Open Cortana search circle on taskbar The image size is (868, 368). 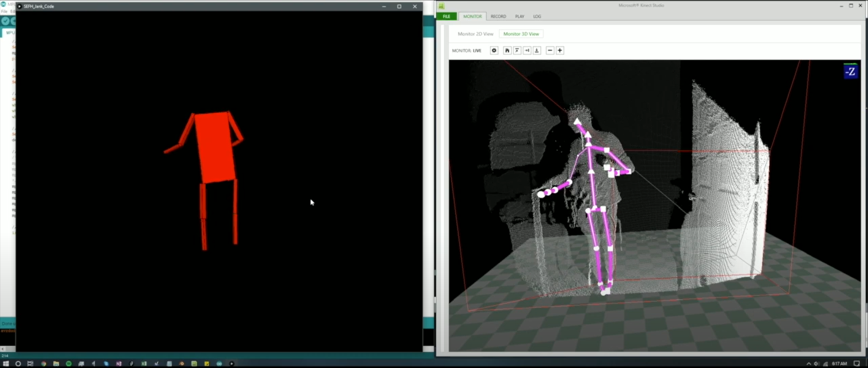[x=18, y=363]
